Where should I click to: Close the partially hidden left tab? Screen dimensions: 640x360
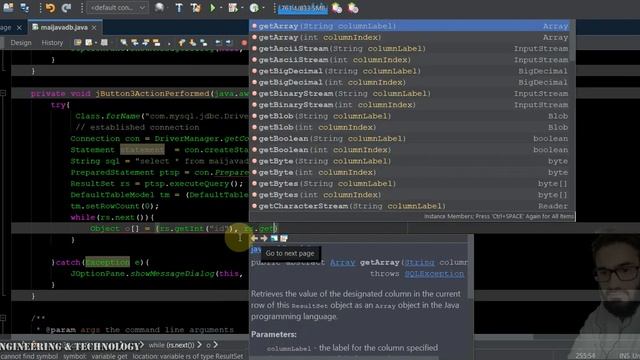(19, 28)
